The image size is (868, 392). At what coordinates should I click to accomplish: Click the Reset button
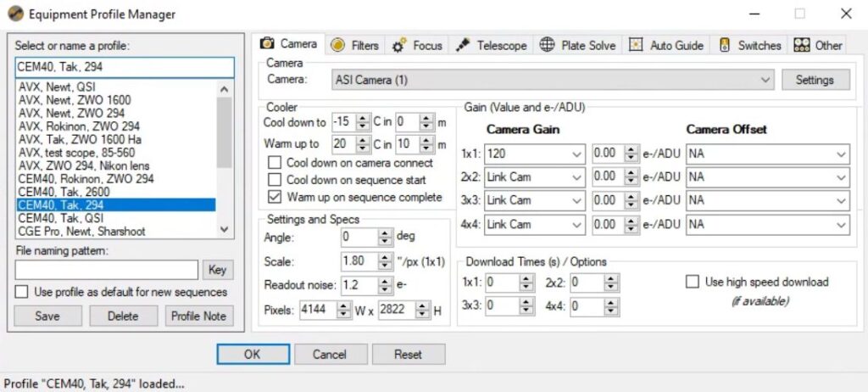tap(409, 355)
